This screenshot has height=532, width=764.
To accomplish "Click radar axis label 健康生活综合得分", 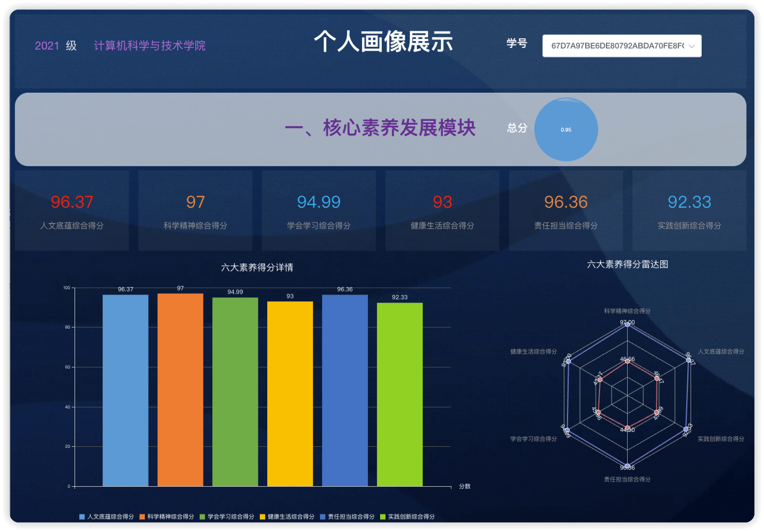I will point(533,351).
